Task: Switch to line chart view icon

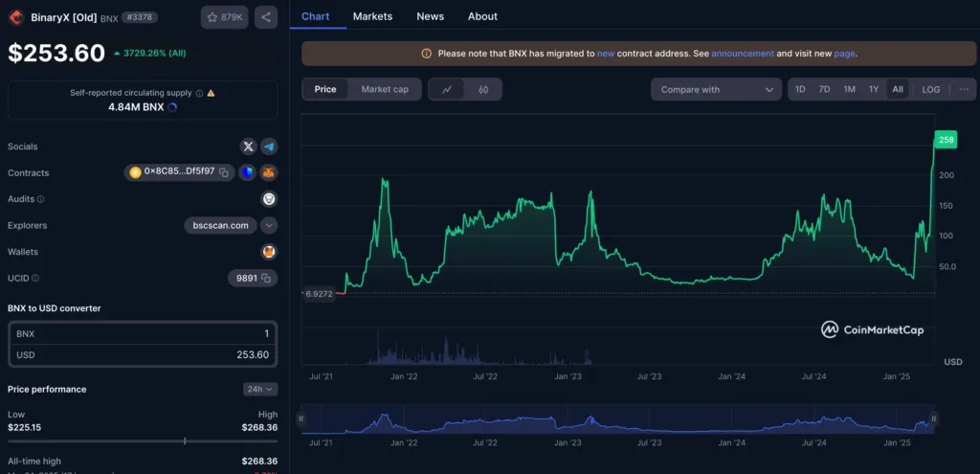Action: coord(447,89)
